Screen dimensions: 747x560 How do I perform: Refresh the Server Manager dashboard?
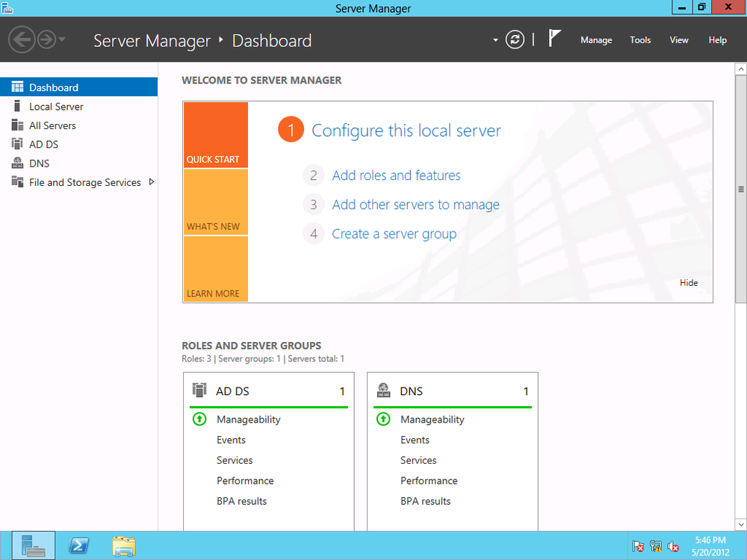click(515, 40)
